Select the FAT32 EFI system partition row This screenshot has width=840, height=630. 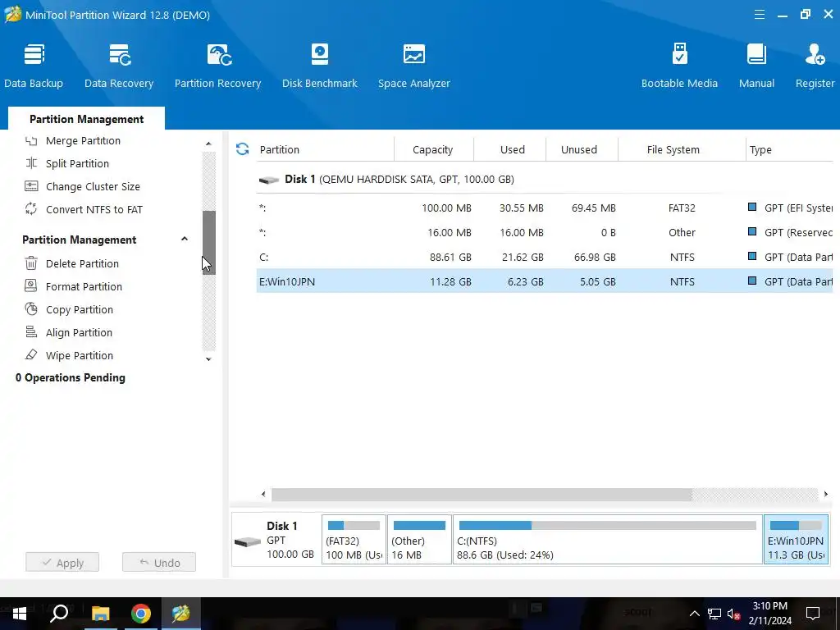click(545, 208)
